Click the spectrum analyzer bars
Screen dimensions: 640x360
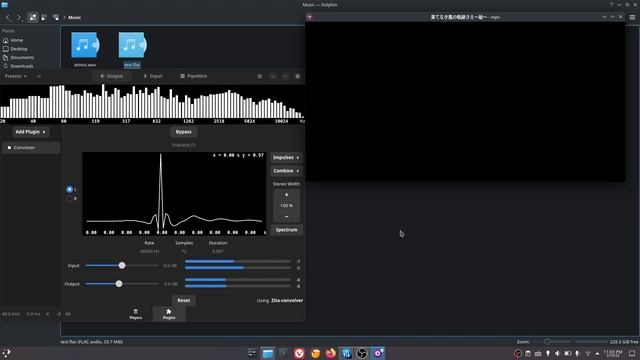pos(152,101)
